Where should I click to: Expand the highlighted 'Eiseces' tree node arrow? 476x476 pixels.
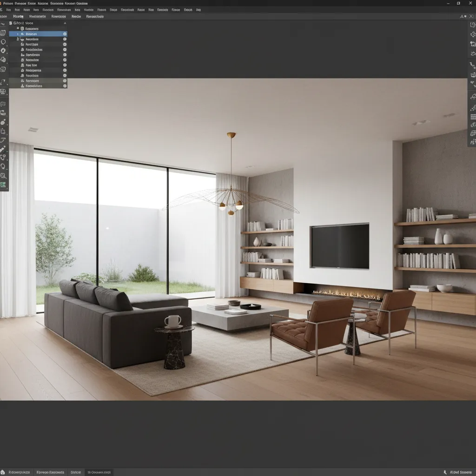18,34
